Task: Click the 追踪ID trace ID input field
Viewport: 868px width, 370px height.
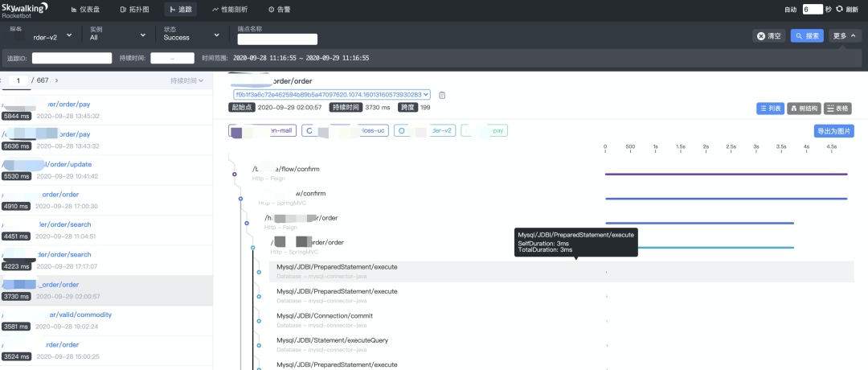Action: [72, 58]
